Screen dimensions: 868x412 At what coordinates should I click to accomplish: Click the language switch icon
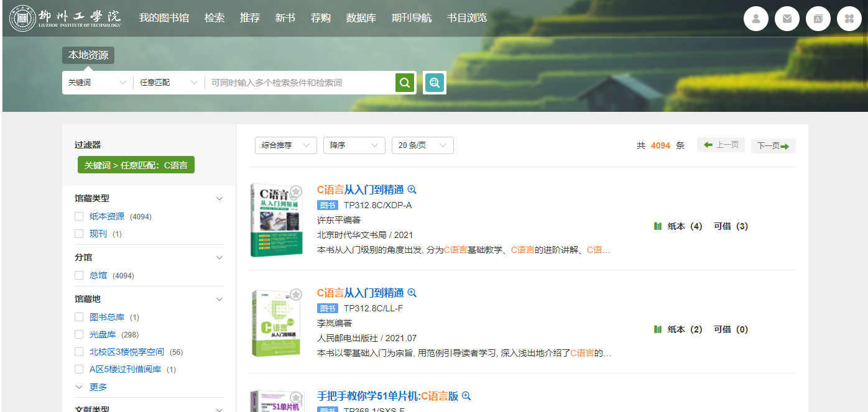[818, 19]
